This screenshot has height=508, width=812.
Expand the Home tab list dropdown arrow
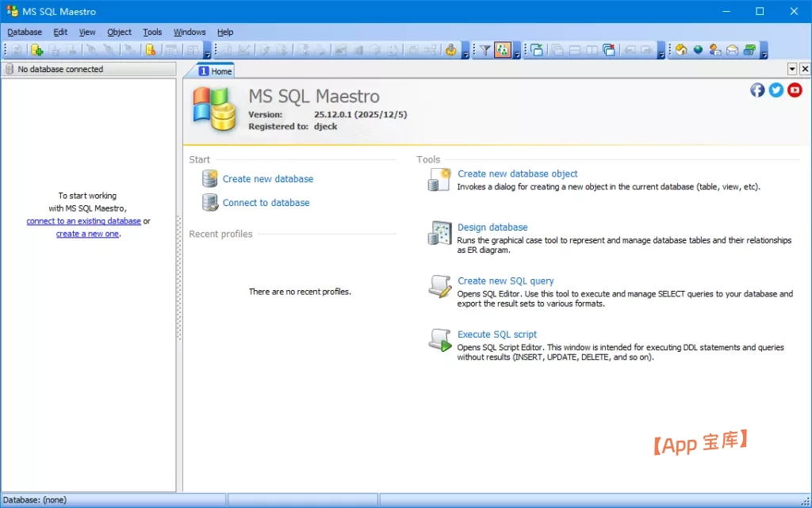[791, 70]
